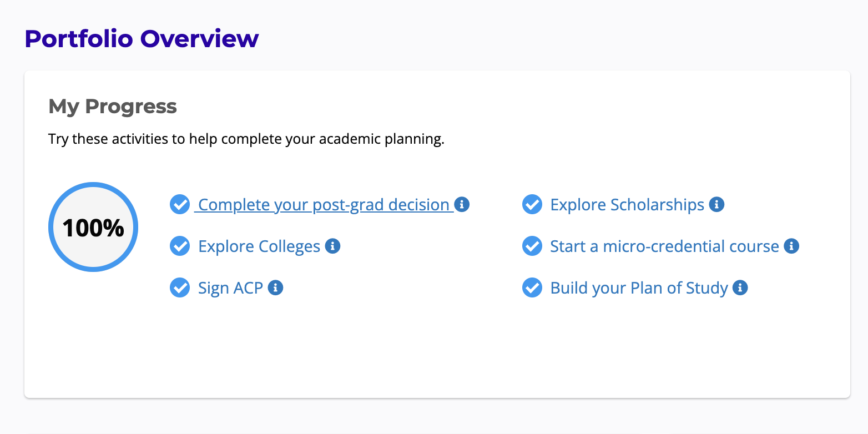Show info tooltip icon for Sign ACP
Screen dimensions: 868x434
coord(275,287)
